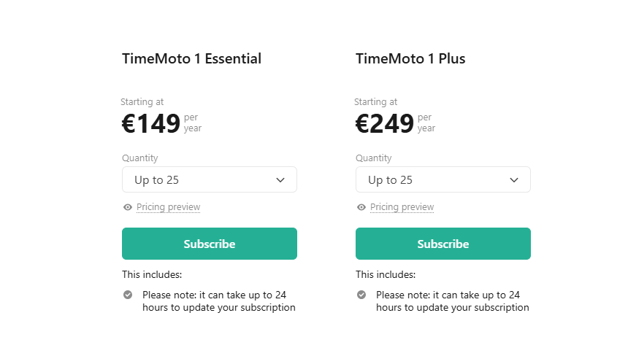Click Essential plan 24 hours update note
The width and height of the screenshot is (628, 364).
point(218,301)
